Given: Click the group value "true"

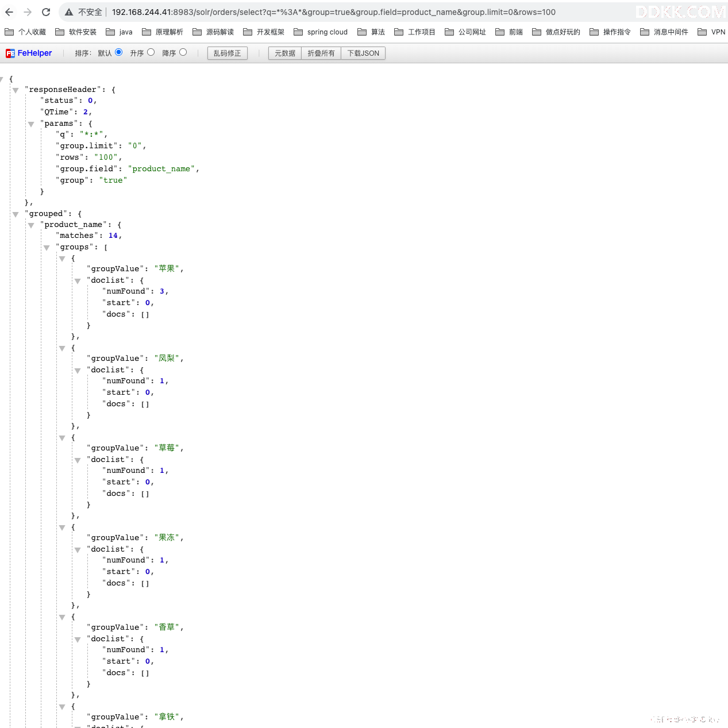Looking at the screenshot, I should click(x=113, y=180).
